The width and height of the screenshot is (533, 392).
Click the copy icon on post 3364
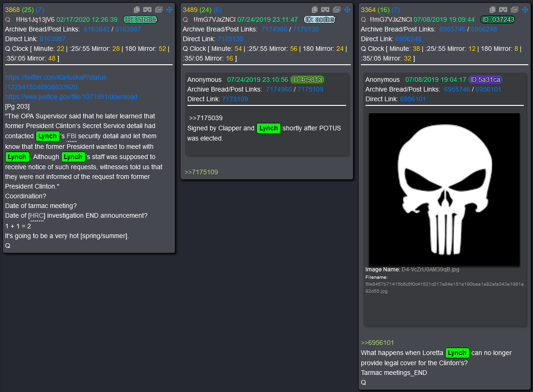pyautogui.click(x=493, y=10)
